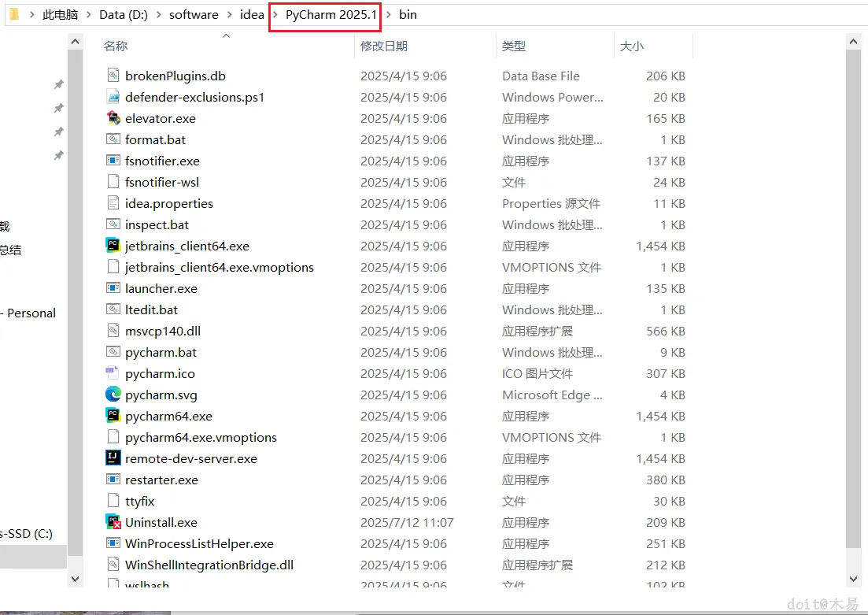
Task: Select the Uninstall.exe icon
Action: point(113,522)
